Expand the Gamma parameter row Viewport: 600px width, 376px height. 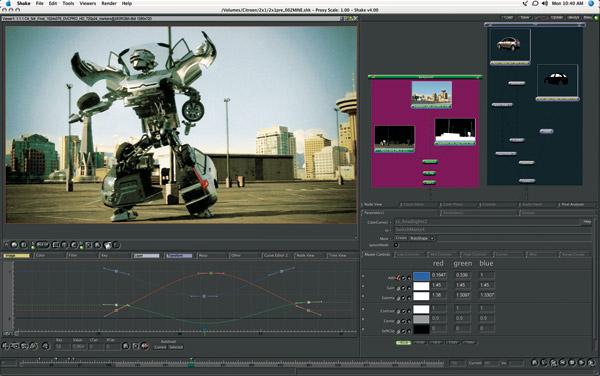click(x=363, y=296)
